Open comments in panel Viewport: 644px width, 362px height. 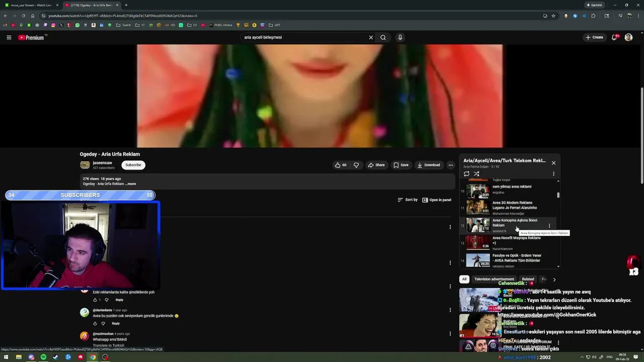coord(437,200)
